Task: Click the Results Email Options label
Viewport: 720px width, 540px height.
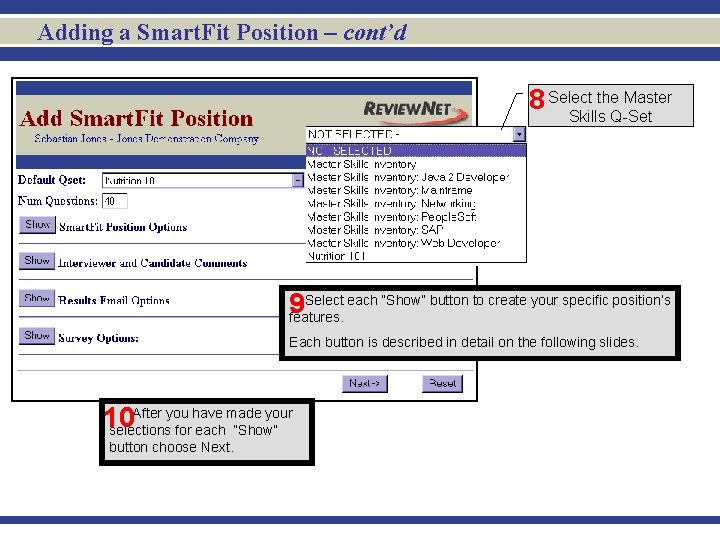Action: 114,300
